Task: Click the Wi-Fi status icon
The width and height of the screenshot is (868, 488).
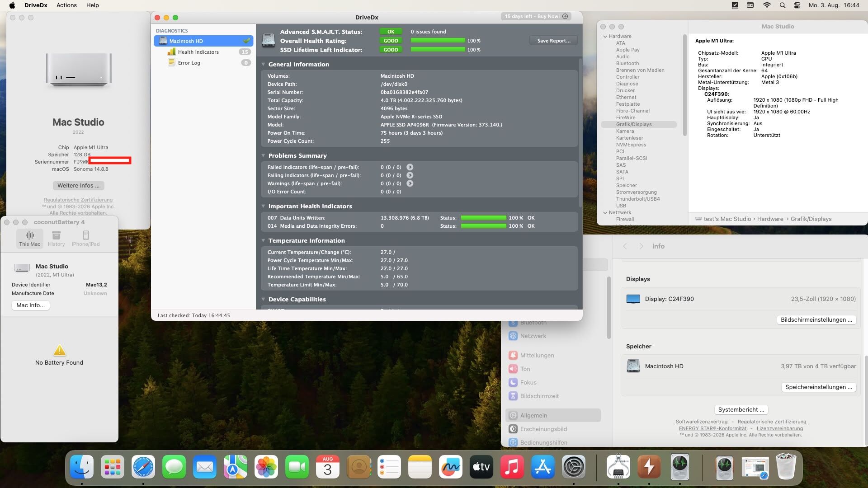Action: pos(767,5)
